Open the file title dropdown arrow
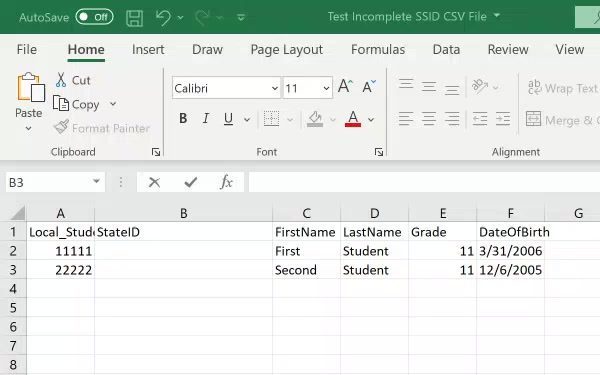Screen dimensions: 600x375 pos(497,15)
